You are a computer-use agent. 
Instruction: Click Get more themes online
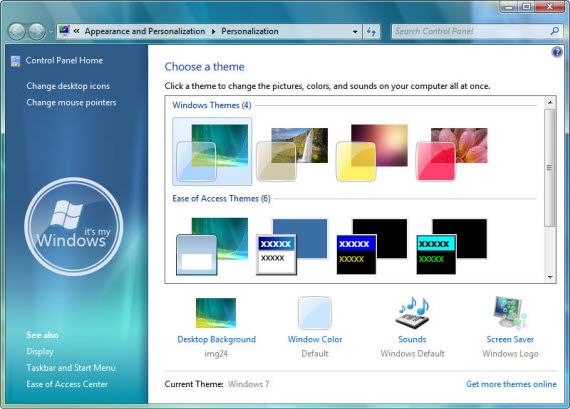coord(511,384)
